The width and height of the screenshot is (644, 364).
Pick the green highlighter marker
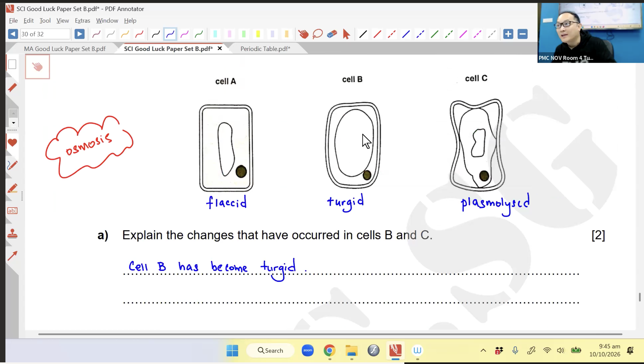pyautogui.click(x=244, y=34)
